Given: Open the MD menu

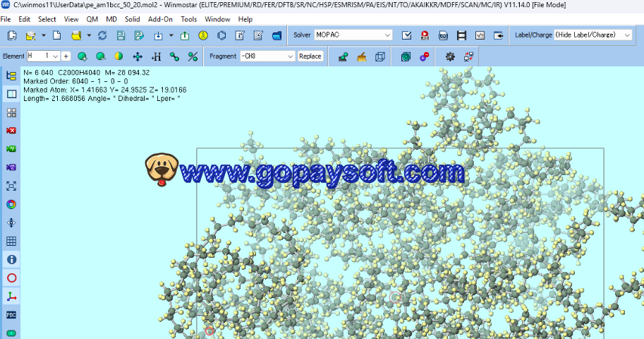Looking at the screenshot, I should pos(111,19).
